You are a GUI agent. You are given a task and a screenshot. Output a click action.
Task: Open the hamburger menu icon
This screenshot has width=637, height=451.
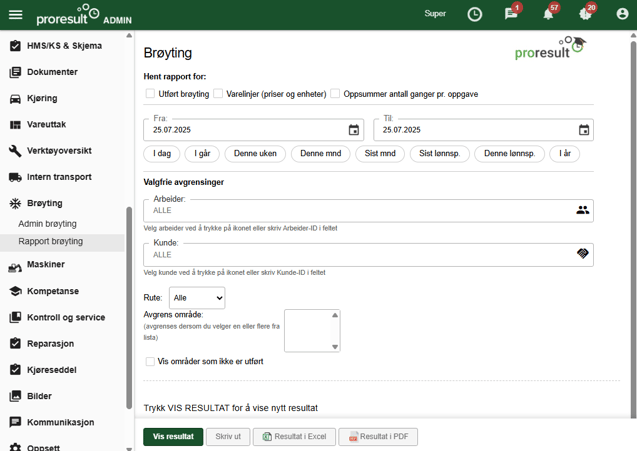click(x=15, y=15)
